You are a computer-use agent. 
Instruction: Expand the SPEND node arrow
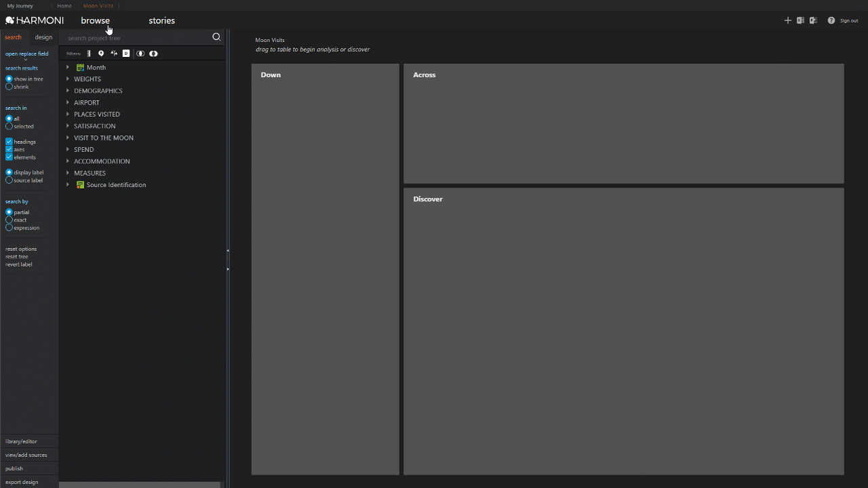point(68,149)
